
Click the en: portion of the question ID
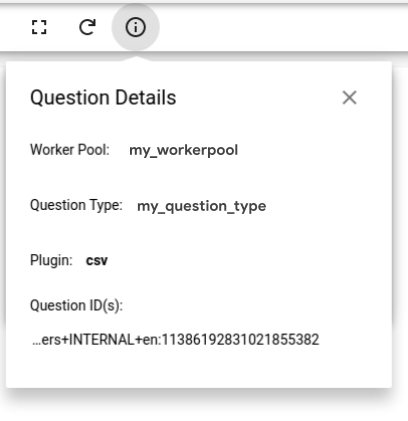tap(152, 340)
